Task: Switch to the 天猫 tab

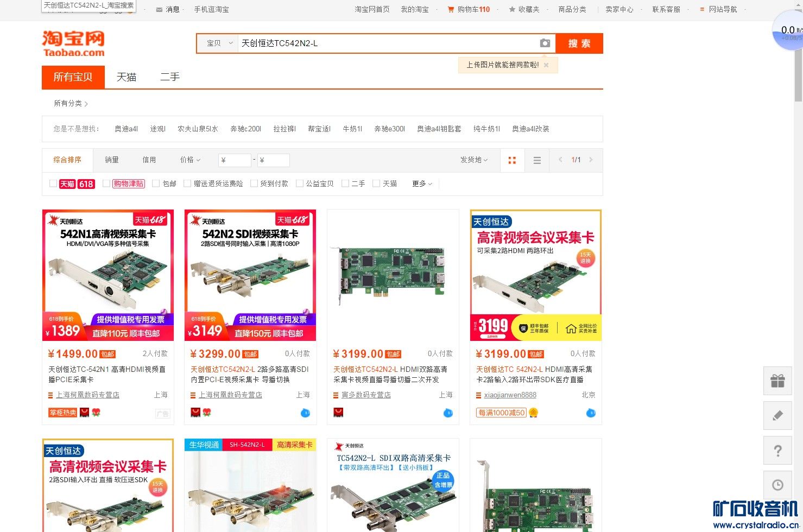Action: 127,77
